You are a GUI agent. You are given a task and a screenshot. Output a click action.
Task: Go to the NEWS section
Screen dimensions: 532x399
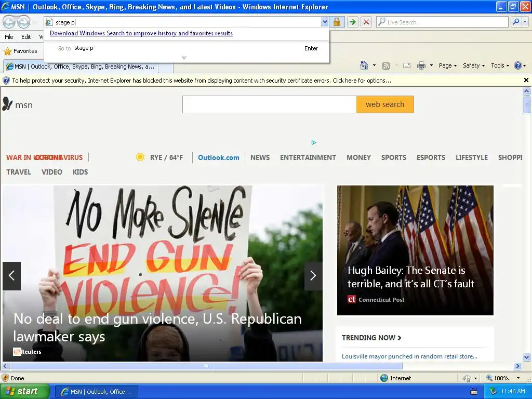point(260,157)
